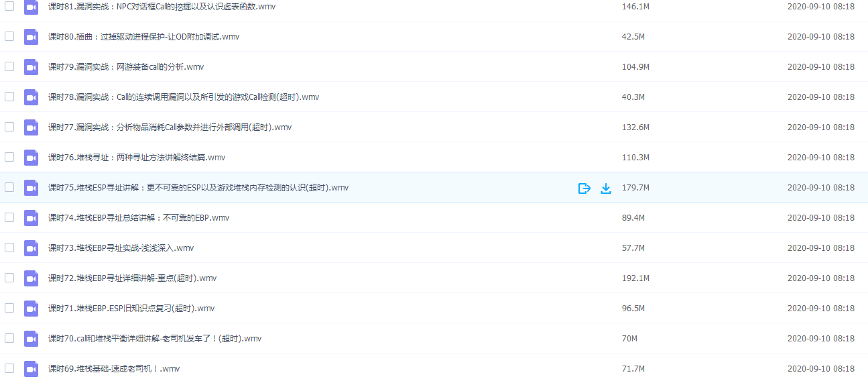Check the box for 课时74 file
The width and height of the screenshot is (868, 381).
pos(9,217)
